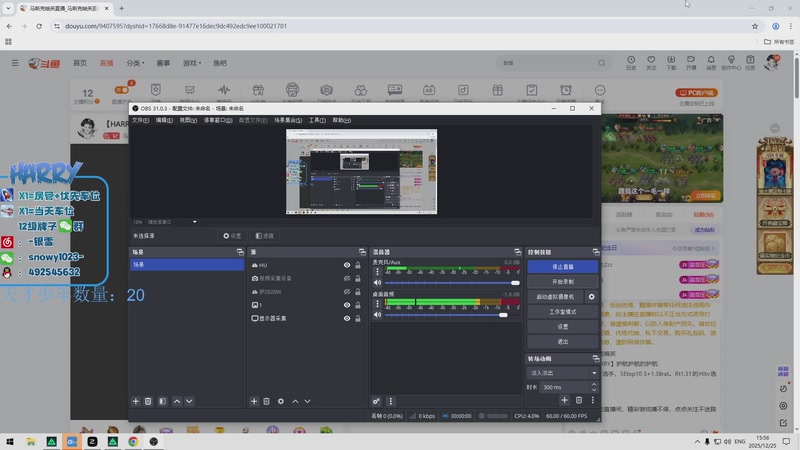The width and height of the screenshot is (800, 450).
Task: Toggle lock on 显示器采集 source
Action: pos(358,318)
